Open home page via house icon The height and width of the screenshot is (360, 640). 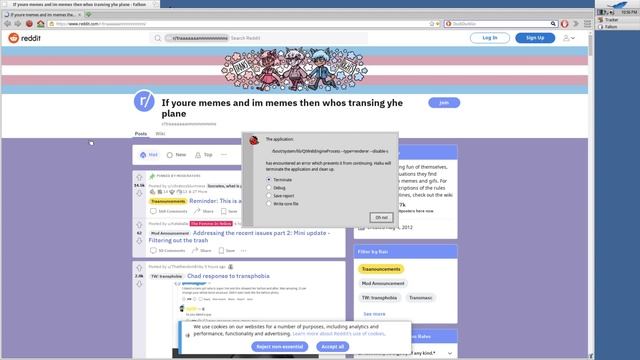(40, 24)
